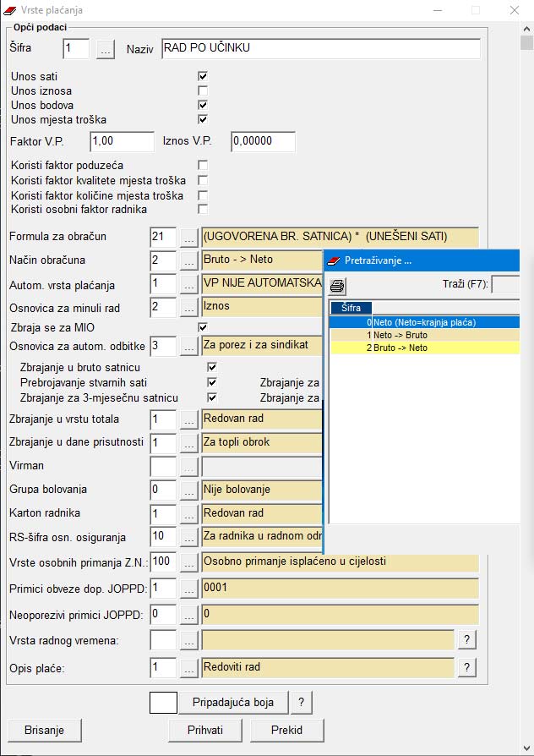Click vertical scrollbar up arrow
This screenshot has height=756, width=534.
[526, 29]
